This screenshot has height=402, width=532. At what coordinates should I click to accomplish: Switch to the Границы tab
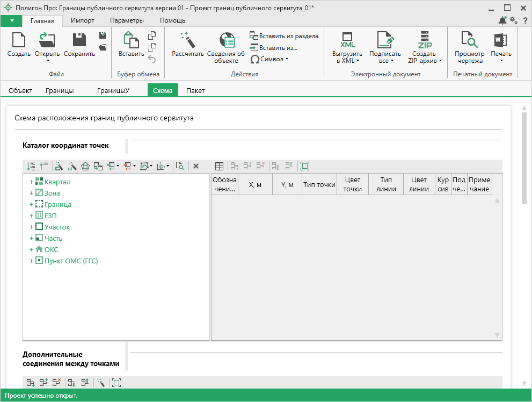coord(60,90)
